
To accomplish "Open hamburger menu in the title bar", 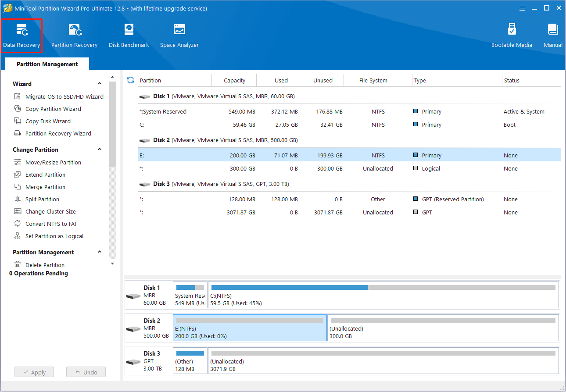I will point(522,8).
